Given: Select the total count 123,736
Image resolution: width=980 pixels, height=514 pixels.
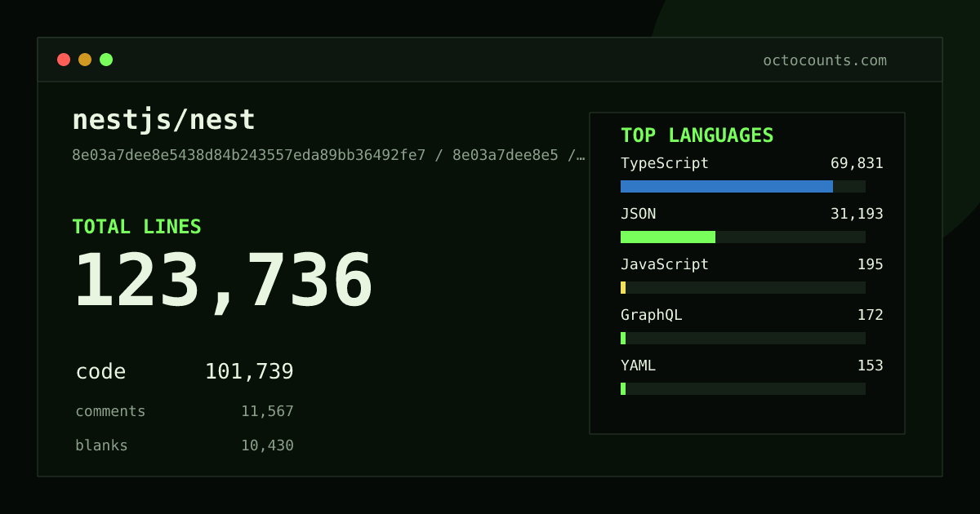Looking at the screenshot, I should [x=224, y=281].
